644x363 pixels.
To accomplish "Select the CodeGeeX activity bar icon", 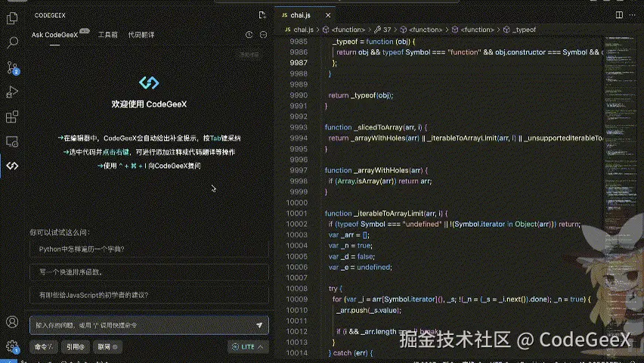I will (x=12, y=166).
